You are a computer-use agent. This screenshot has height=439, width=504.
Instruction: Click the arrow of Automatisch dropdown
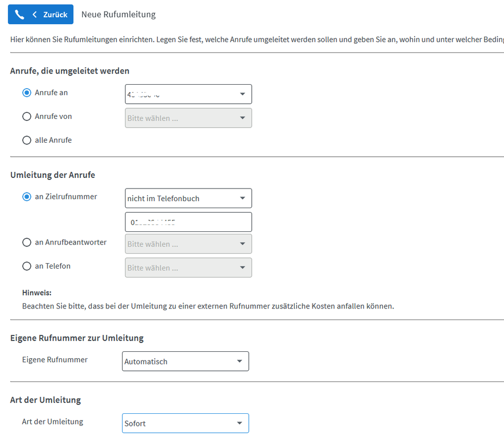pyautogui.click(x=240, y=361)
